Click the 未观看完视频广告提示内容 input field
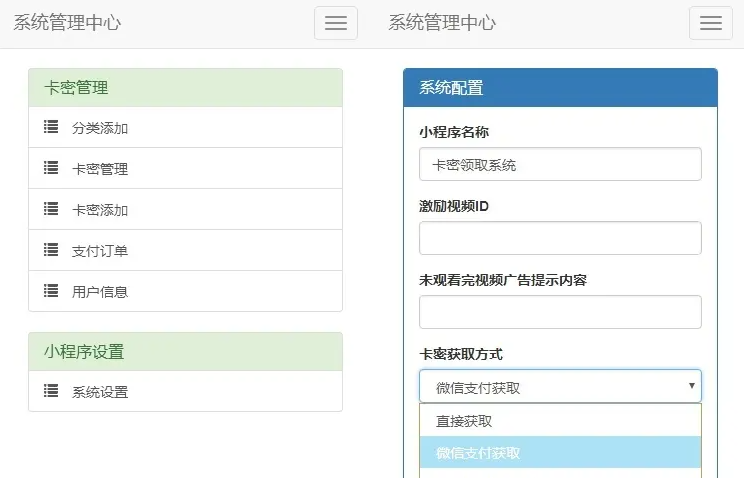The width and height of the screenshot is (744, 478). pyautogui.click(x=560, y=312)
